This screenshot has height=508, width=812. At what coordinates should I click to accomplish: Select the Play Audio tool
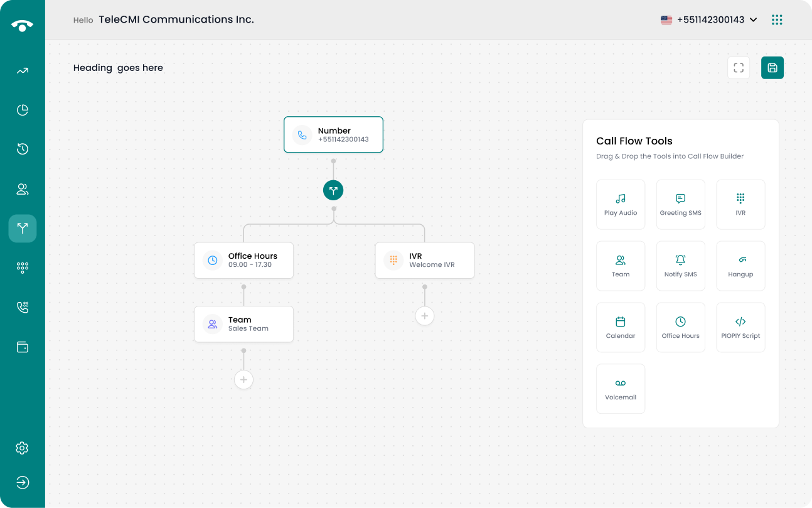click(x=621, y=204)
